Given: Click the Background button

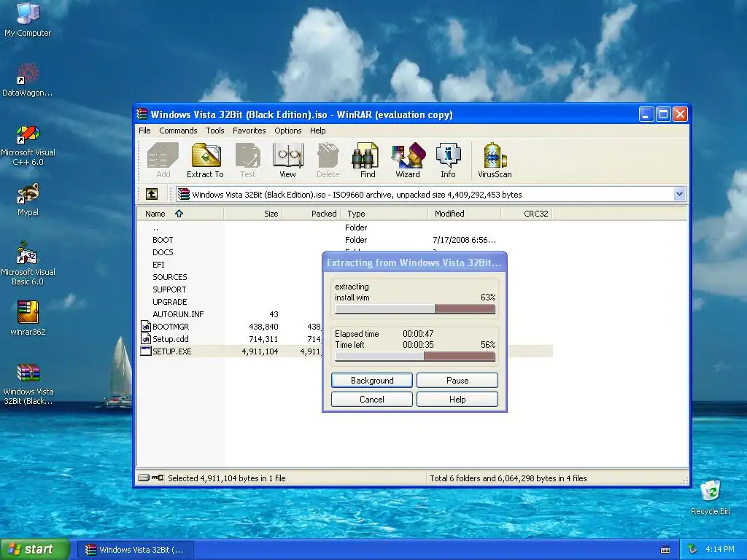Looking at the screenshot, I should [x=371, y=380].
